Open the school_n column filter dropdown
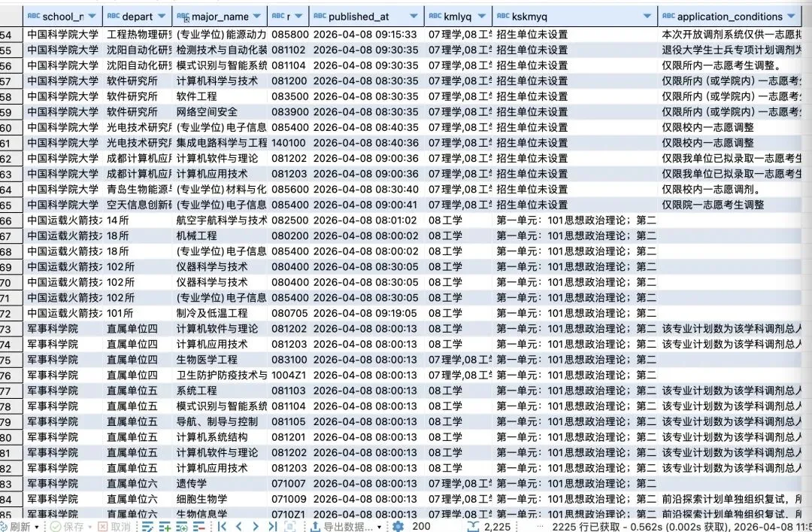 click(x=92, y=17)
